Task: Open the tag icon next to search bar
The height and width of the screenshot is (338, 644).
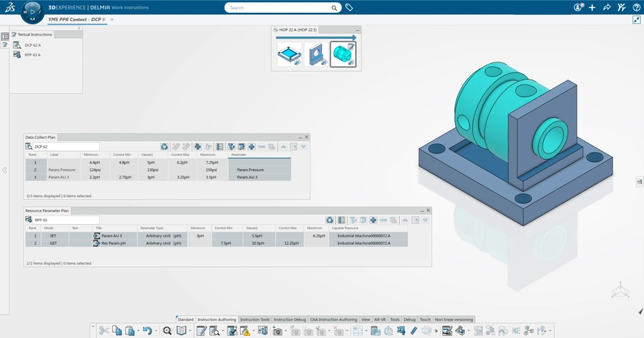Action: tap(349, 7)
